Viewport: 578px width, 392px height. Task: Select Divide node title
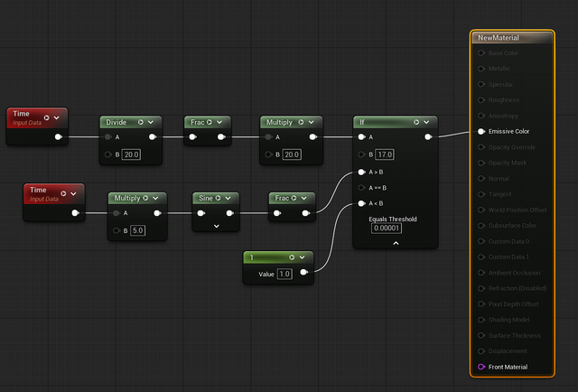(117, 122)
